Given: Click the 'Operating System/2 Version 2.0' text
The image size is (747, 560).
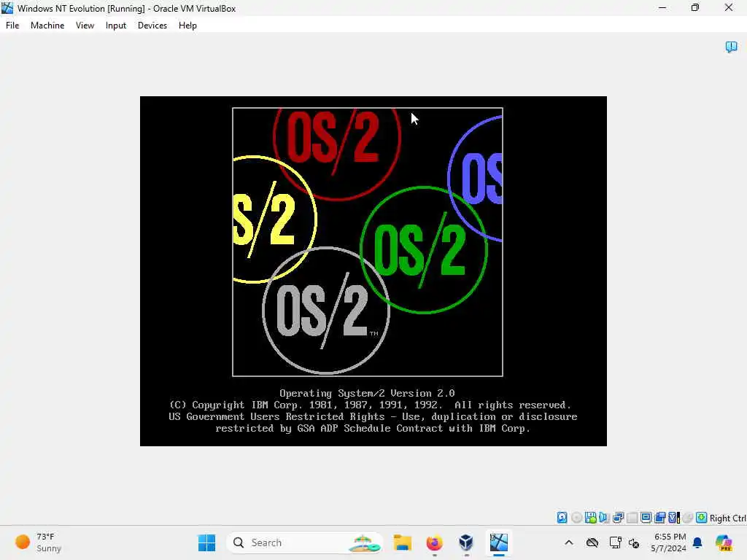Looking at the screenshot, I should point(367,393).
